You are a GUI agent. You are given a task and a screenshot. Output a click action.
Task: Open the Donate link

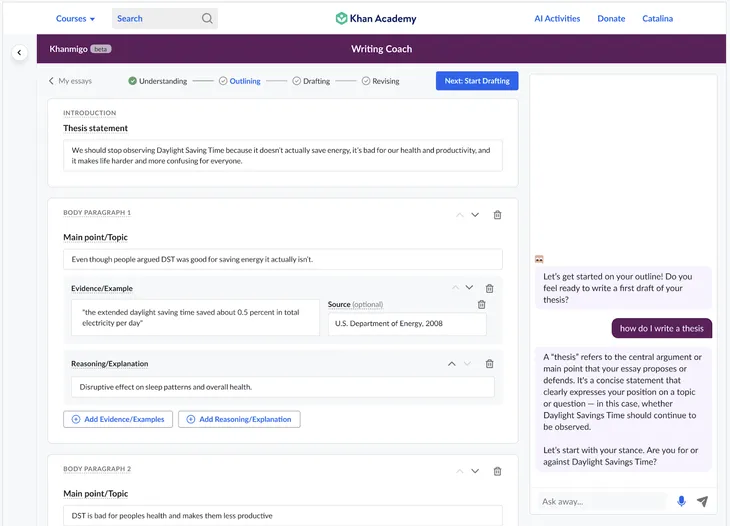pos(611,19)
